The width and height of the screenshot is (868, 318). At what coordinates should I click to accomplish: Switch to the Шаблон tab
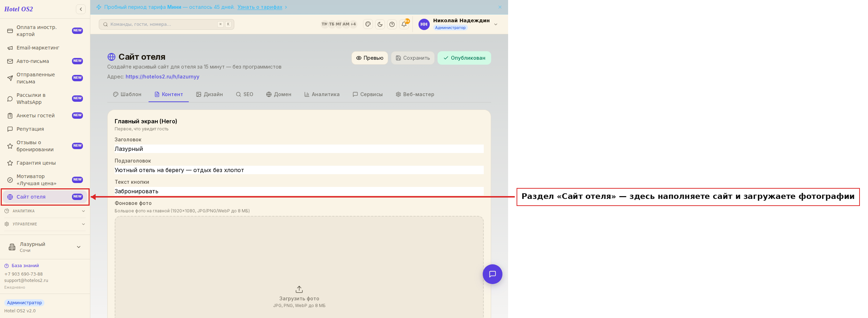[127, 94]
